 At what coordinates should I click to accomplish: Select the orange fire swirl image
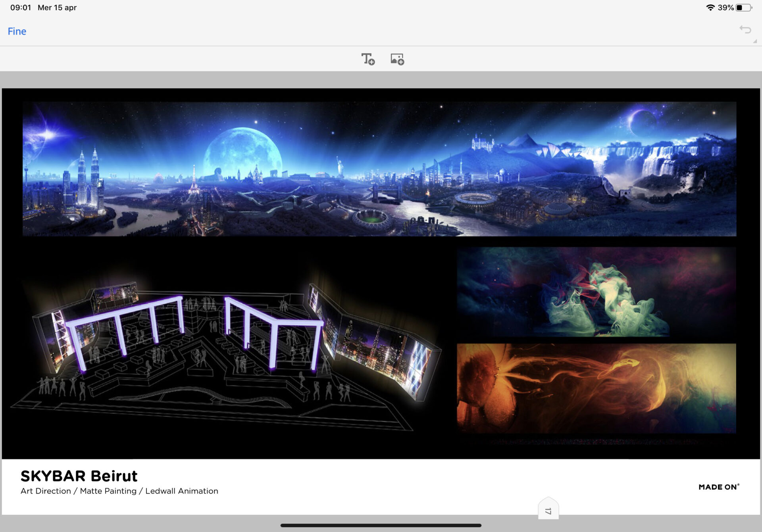click(x=596, y=388)
